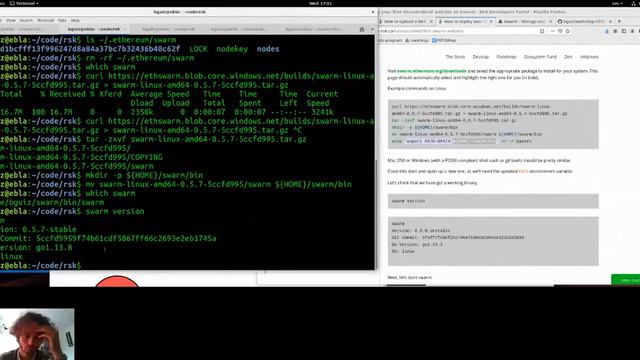Close the bguiz/workshop Firefox tab
The width and height of the screenshot is (640, 360).
pyautogui.click(x=610, y=21)
